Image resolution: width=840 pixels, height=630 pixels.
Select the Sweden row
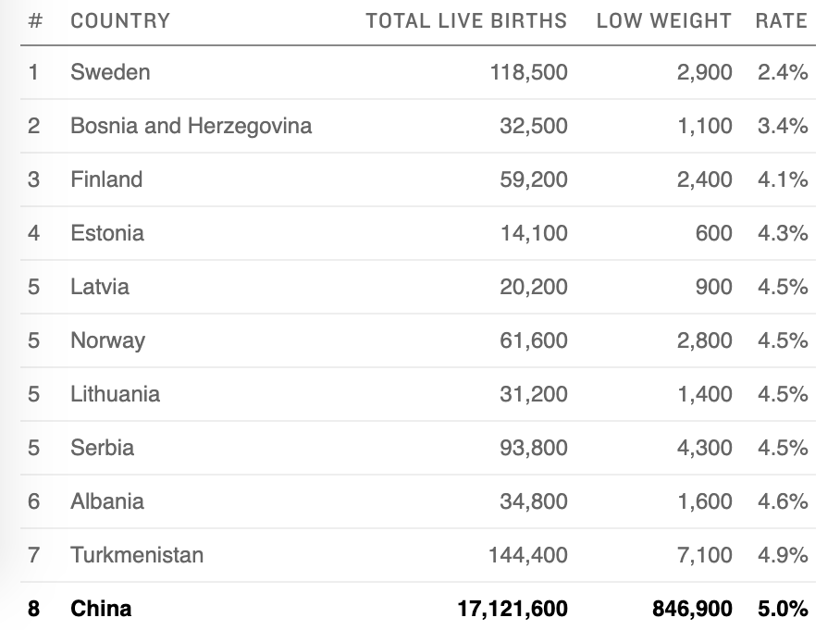(x=110, y=72)
